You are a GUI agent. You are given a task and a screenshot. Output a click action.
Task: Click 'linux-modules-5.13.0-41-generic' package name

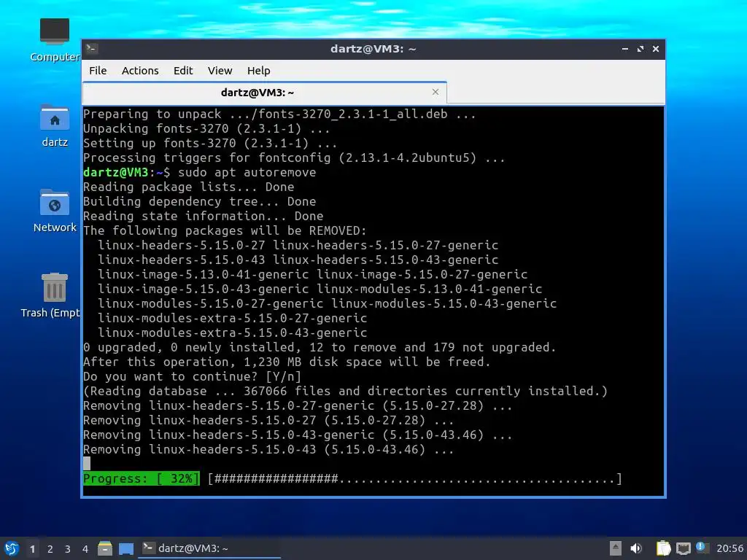click(429, 289)
